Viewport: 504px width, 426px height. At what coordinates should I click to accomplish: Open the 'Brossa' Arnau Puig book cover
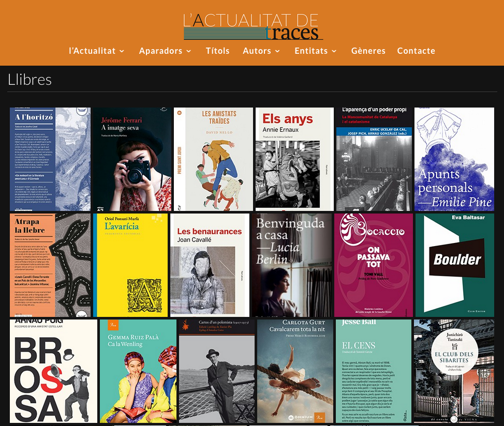tap(53, 371)
